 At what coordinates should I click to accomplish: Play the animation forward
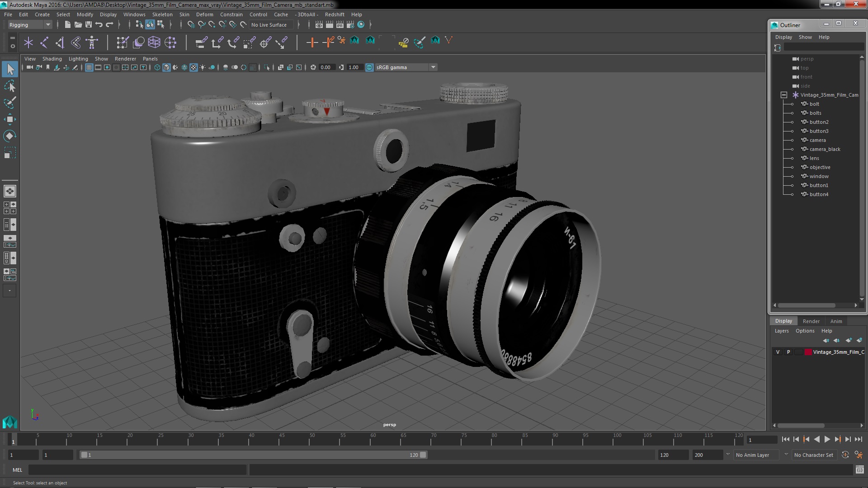point(827,439)
